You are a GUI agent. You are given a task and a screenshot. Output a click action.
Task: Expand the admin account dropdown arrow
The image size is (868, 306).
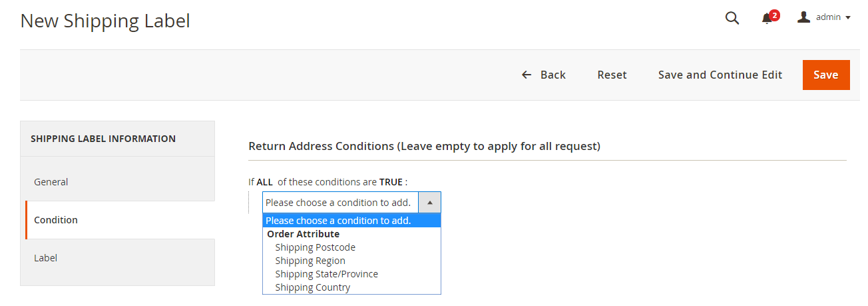pos(848,18)
